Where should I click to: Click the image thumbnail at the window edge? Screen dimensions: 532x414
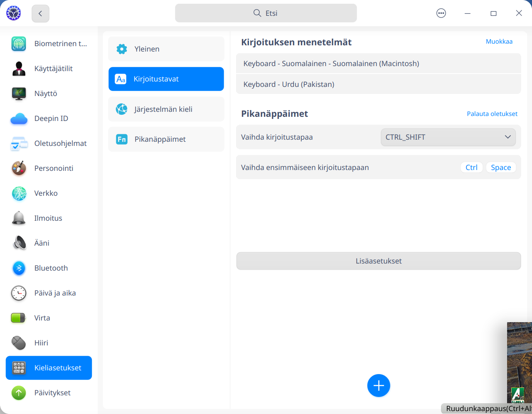tap(520, 363)
